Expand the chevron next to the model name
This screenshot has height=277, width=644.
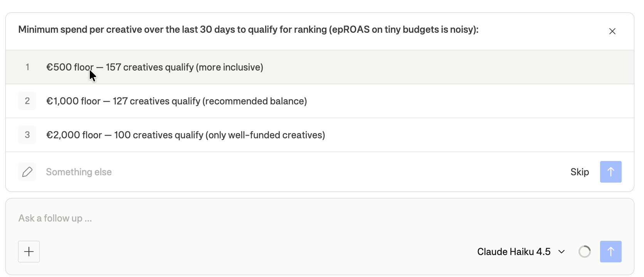(x=562, y=252)
